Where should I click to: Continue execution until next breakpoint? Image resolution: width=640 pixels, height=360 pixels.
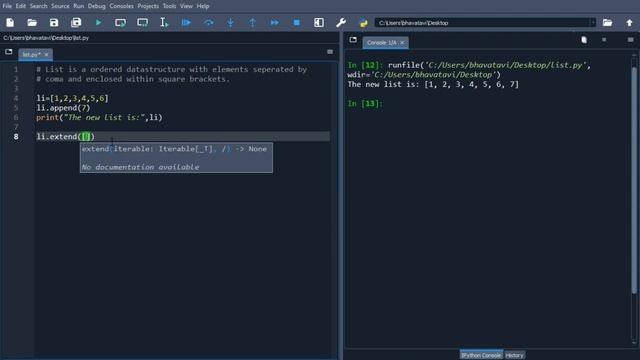(x=275, y=23)
